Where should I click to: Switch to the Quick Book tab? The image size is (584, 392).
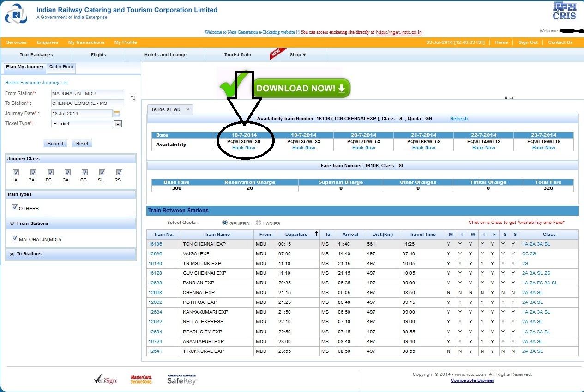[61, 67]
